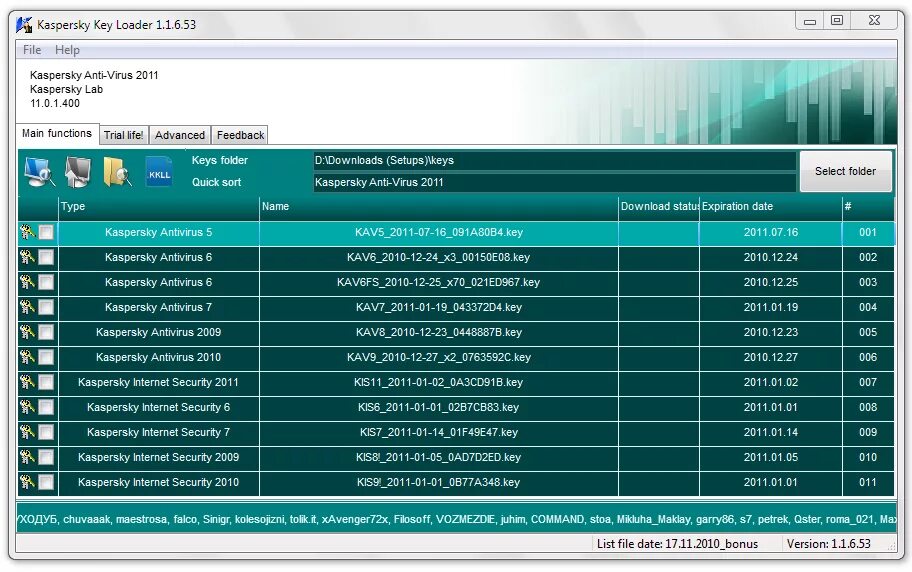Click the scrolling contributor names ticker
Image resolution: width=912 pixels, height=572 pixels.
456,519
